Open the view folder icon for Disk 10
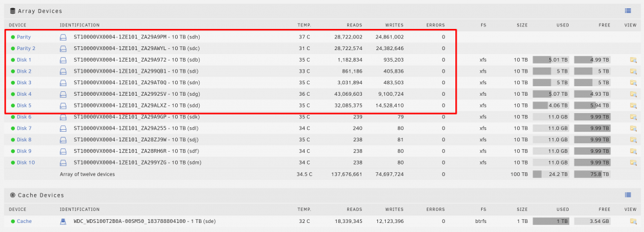The height and width of the screenshot is (232, 644). click(x=633, y=163)
